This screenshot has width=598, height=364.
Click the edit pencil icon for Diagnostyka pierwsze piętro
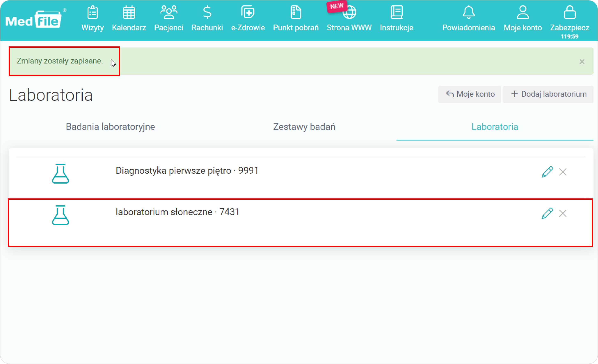tap(548, 172)
